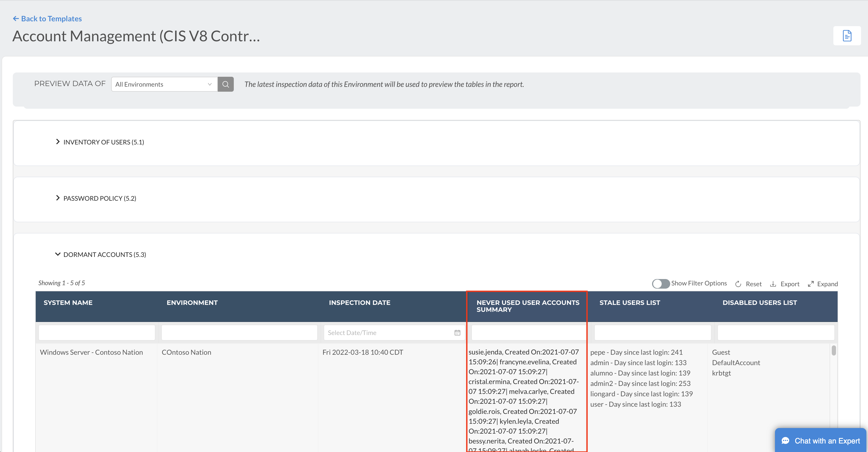Click the Export download icon
The height and width of the screenshot is (452, 868).
coord(773,284)
